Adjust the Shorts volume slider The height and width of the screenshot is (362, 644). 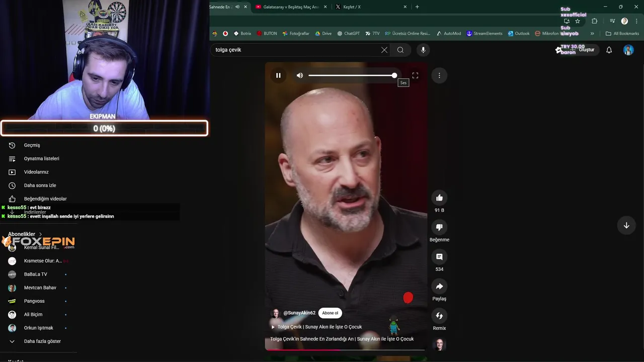pos(352,75)
